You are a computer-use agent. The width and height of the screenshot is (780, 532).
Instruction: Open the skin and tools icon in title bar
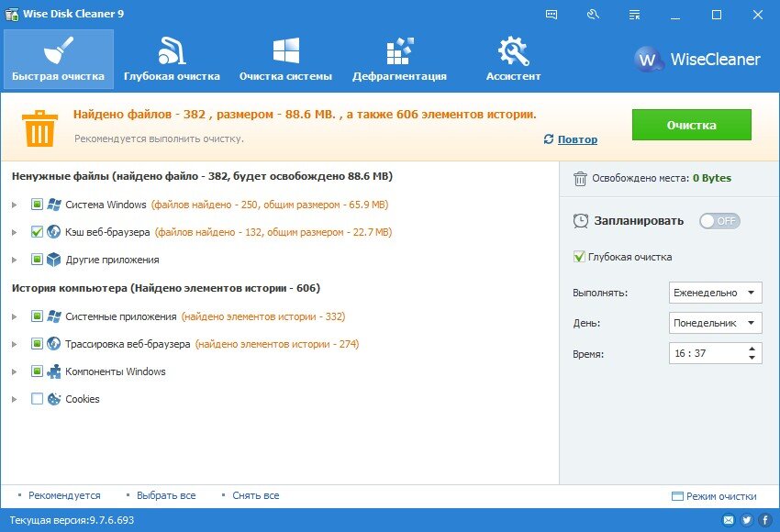point(593,15)
